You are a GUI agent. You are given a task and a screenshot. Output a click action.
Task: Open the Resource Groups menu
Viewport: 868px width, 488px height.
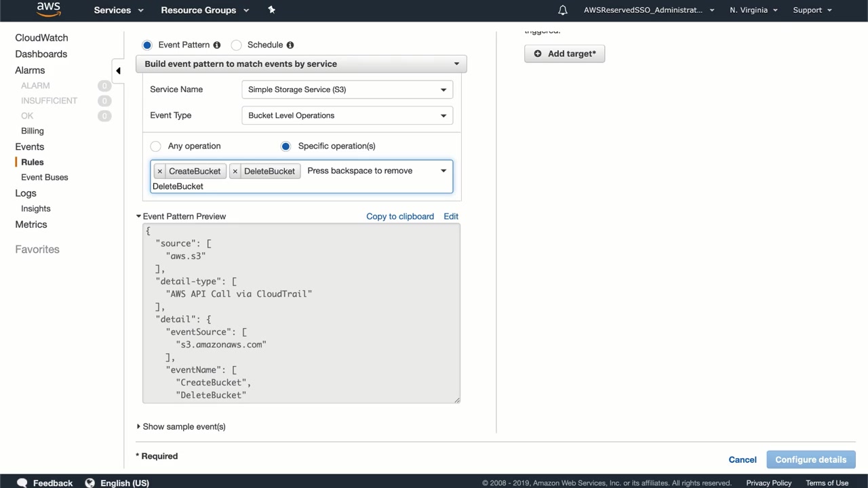(205, 10)
